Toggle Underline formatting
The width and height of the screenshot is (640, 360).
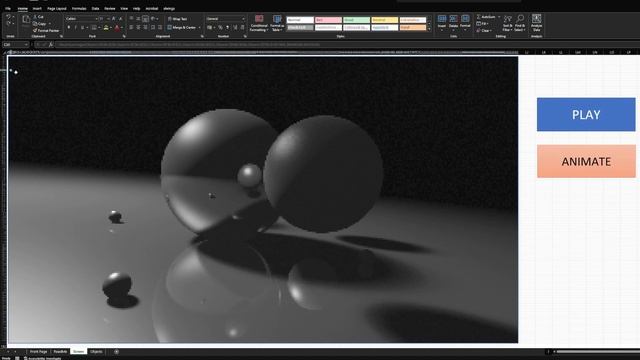(82, 27)
